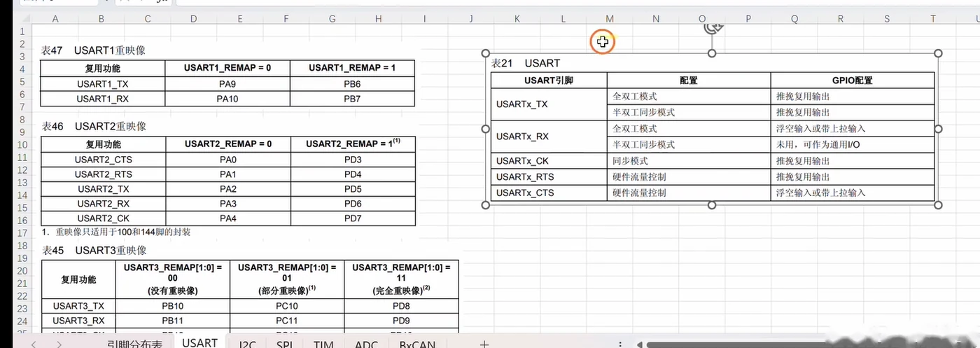Click the USARTx_CK cell
This screenshot has width=980, height=348.
pos(549,161)
